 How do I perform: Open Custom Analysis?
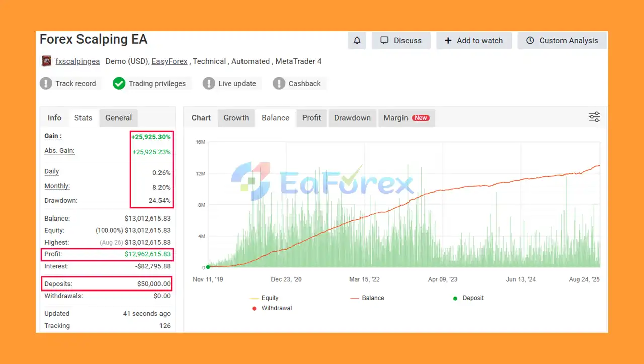(562, 41)
